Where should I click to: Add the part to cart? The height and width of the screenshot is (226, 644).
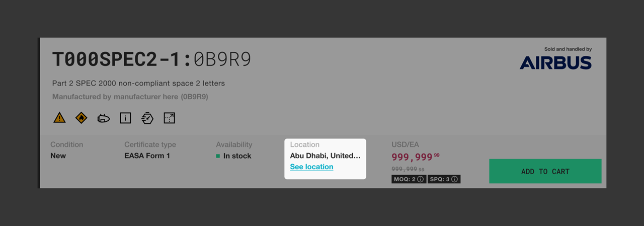tap(545, 171)
